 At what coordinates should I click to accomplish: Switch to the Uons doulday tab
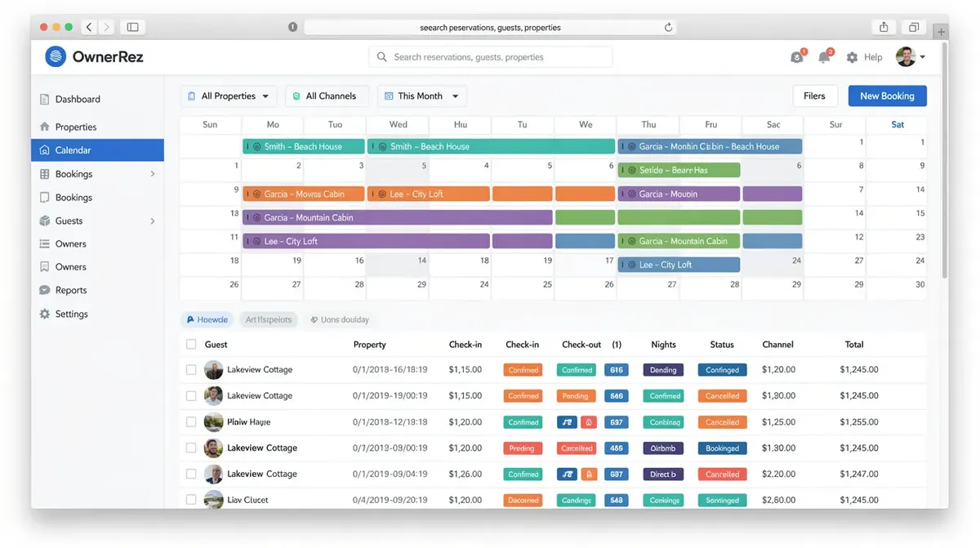pyautogui.click(x=340, y=320)
